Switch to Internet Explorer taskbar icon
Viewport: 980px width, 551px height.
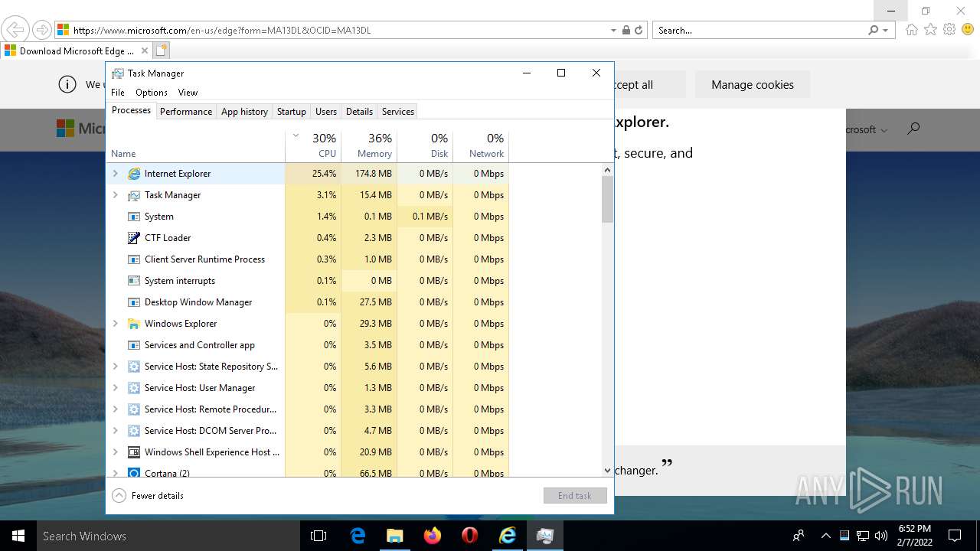(x=507, y=536)
